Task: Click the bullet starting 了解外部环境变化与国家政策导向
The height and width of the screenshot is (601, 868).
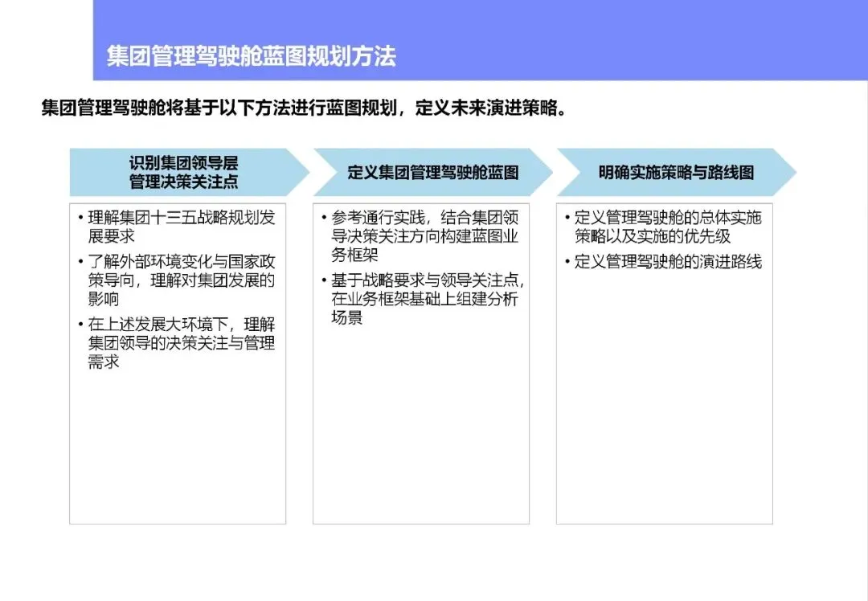Action: [x=177, y=280]
